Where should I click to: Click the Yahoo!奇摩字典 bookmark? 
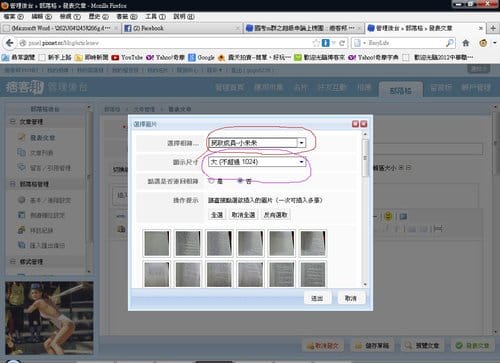[x=373, y=57]
